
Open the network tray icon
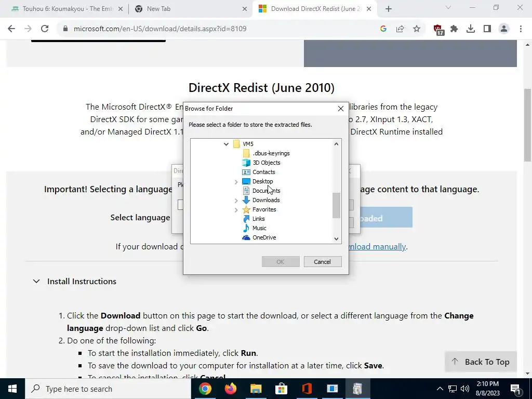point(453,389)
